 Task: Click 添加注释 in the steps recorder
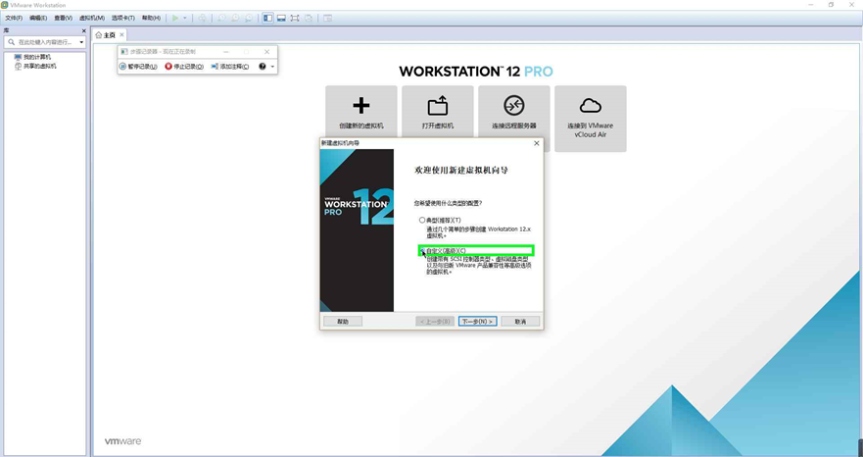click(x=230, y=67)
